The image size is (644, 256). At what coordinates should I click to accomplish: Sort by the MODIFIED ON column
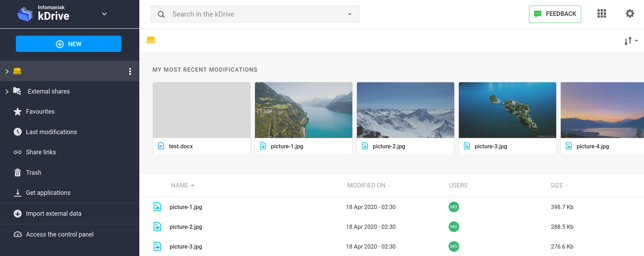pyautogui.click(x=369, y=185)
